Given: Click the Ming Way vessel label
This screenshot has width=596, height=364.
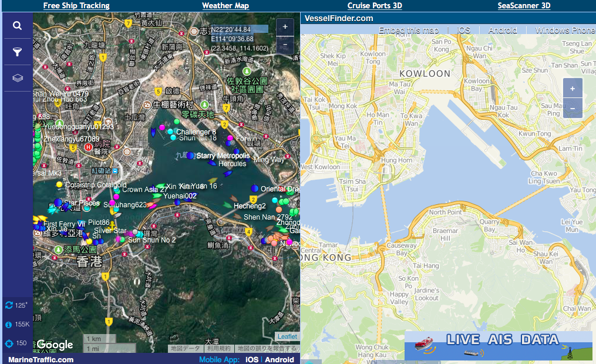Looking at the screenshot, I should click(269, 160).
